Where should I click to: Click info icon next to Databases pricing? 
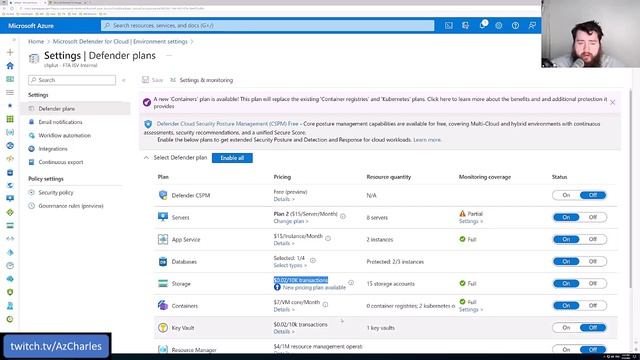(x=313, y=260)
